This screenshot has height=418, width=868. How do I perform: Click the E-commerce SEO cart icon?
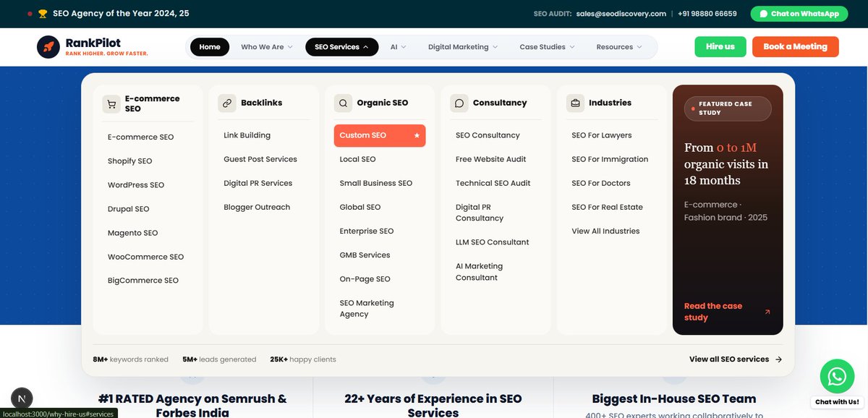point(111,103)
